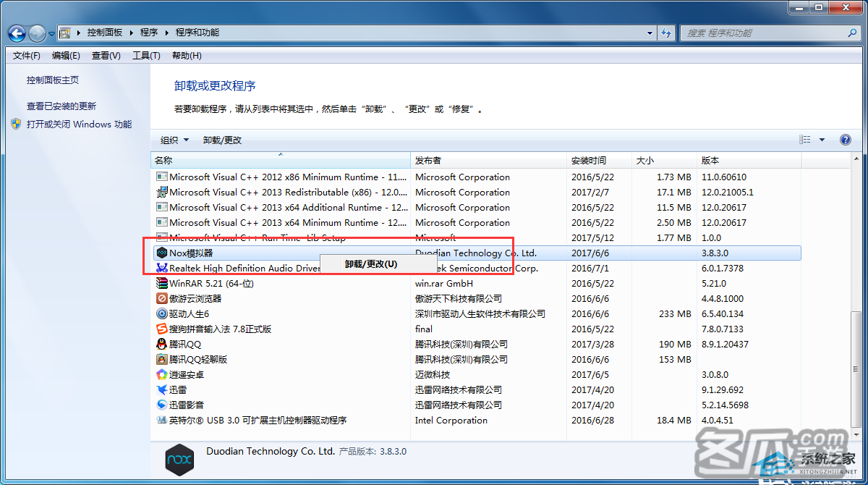
Task: Sort the list by the 发布者 column header
Action: 488,160
